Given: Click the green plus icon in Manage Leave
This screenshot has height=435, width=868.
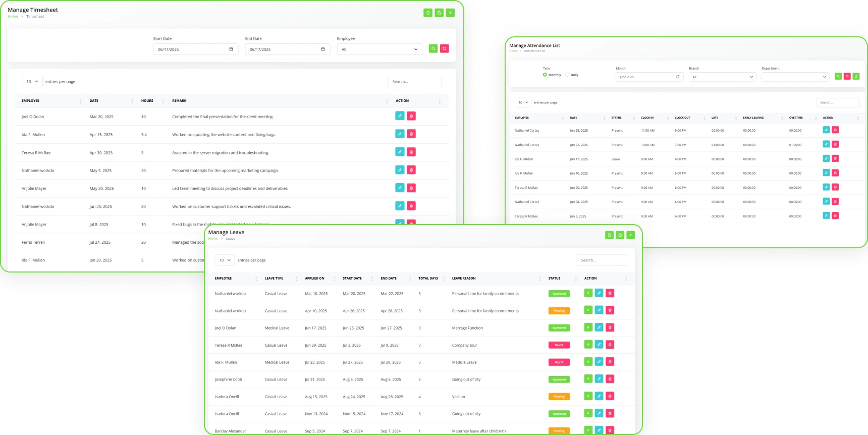Looking at the screenshot, I should [631, 235].
